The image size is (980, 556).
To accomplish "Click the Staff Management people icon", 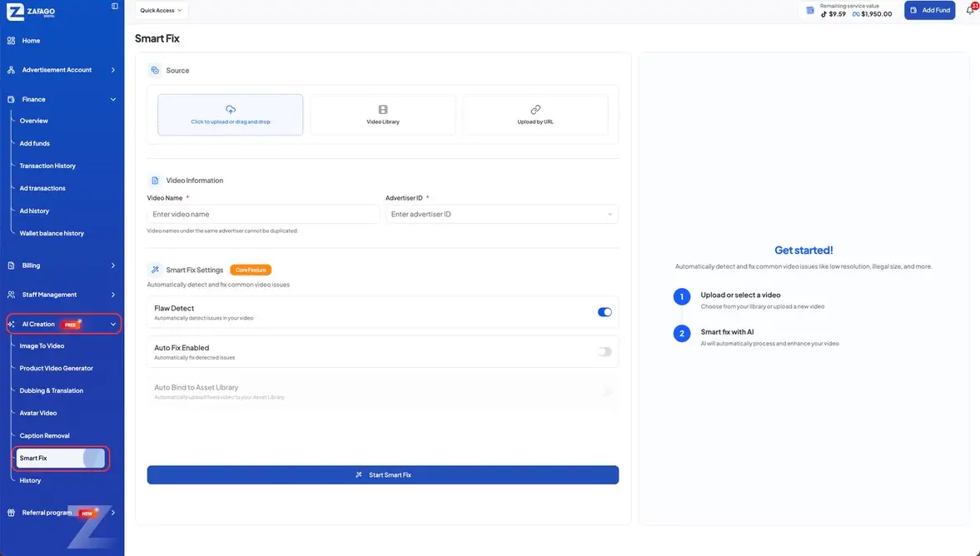I will click(12, 295).
